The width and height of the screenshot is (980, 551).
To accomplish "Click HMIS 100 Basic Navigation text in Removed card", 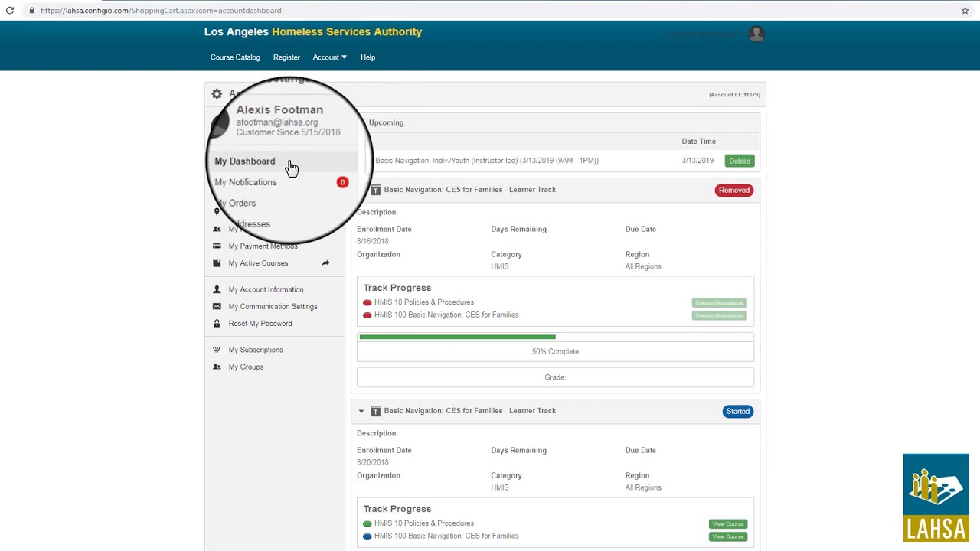I will coord(446,315).
